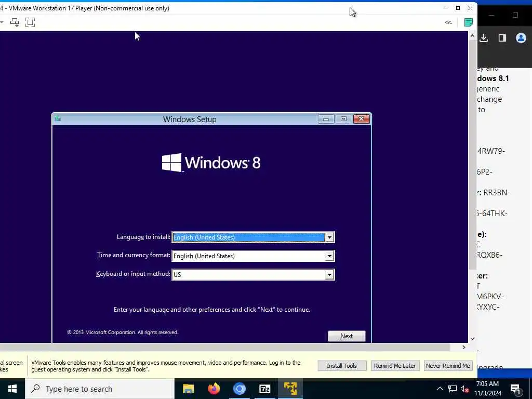Launch Firefox from taskbar
This screenshot has height=399, width=532.
click(x=214, y=389)
